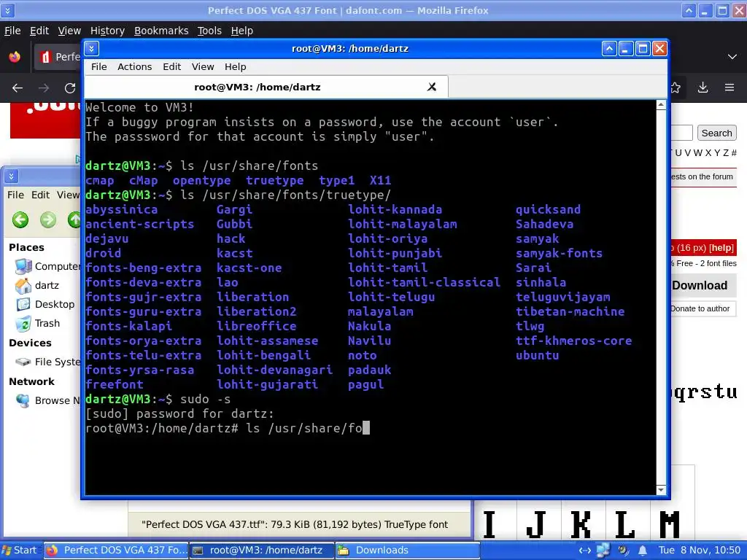The image size is (747, 560).
Task: Bookmark the page with the star icon
Action: pos(676,87)
